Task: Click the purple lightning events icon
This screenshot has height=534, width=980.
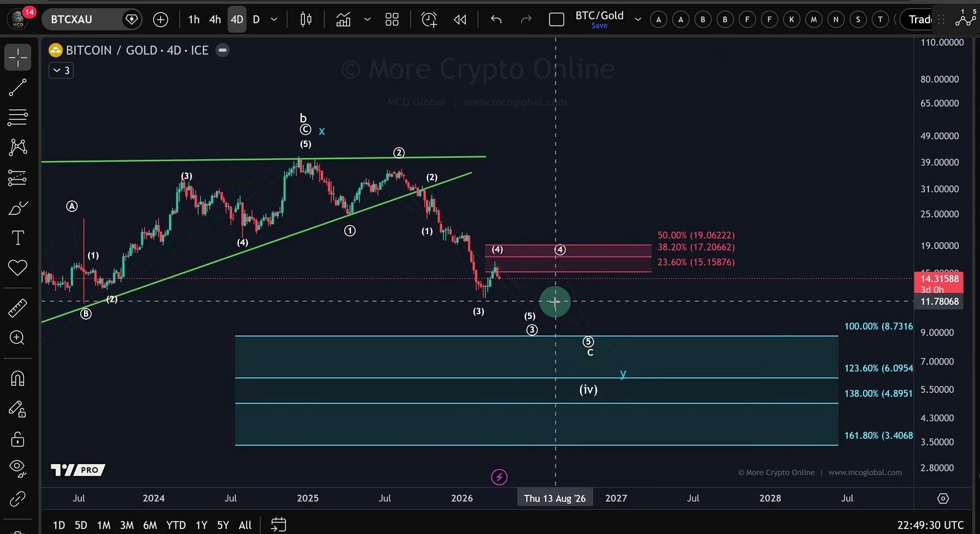Action: 499,477
